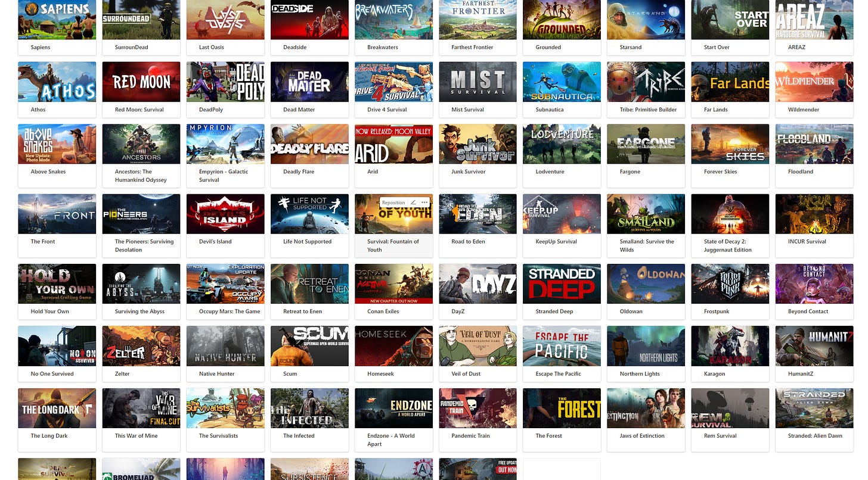
Task: Open the Road to Eden thumbnail
Action: (478, 214)
